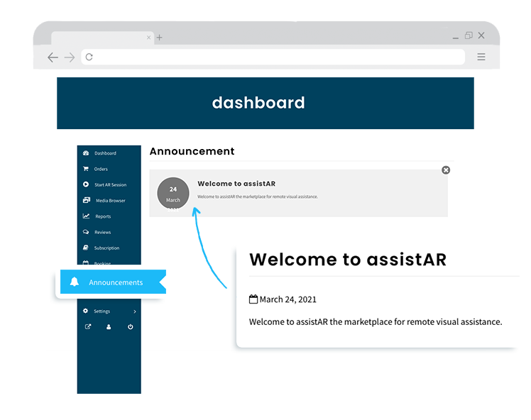
Task: Click the browser back arrow
Action: pos(53,57)
